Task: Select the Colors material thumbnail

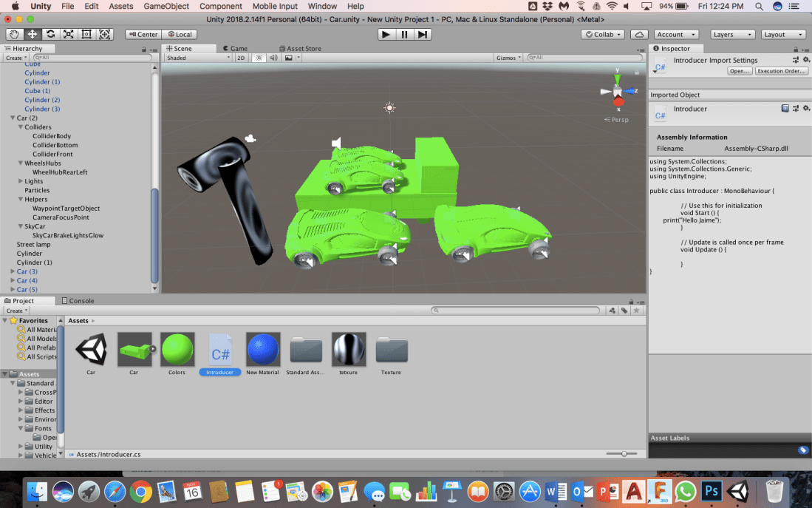Action: click(177, 350)
